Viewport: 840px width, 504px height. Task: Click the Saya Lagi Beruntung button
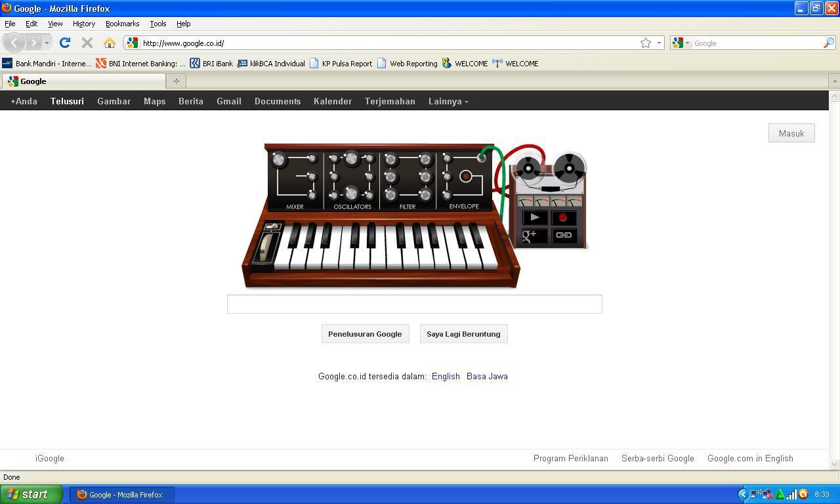point(463,334)
